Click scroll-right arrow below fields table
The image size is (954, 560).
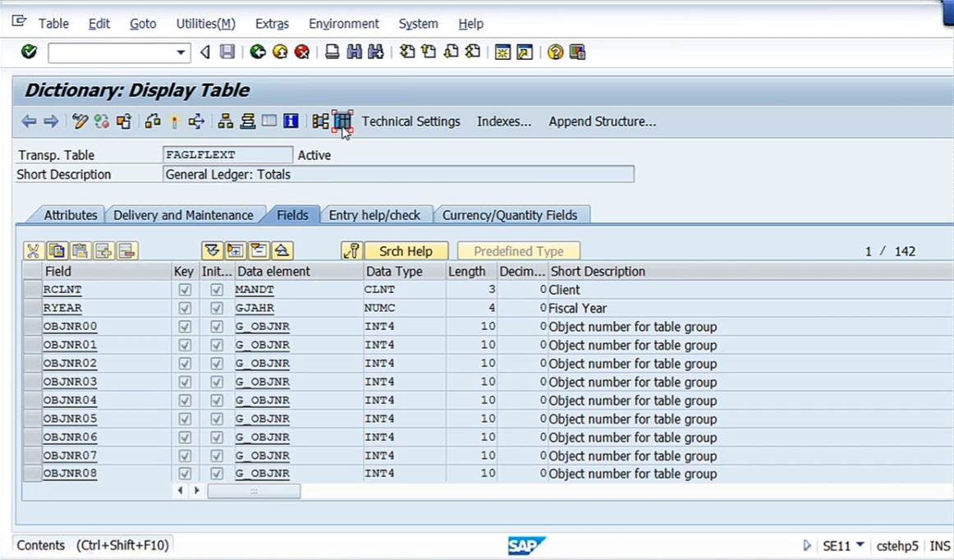click(196, 490)
